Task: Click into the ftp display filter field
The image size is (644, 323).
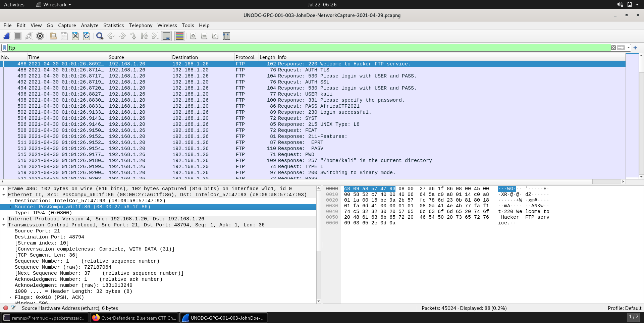Action: point(302,48)
